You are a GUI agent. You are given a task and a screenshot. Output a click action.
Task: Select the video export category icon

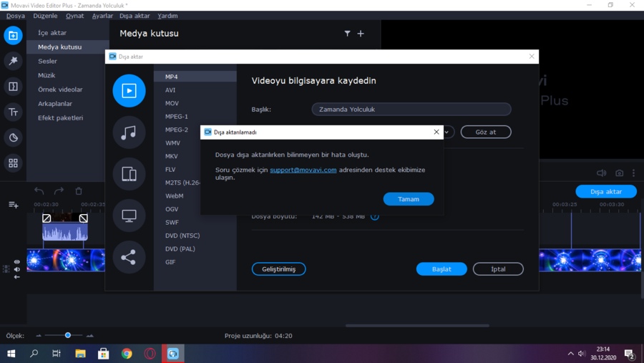click(129, 91)
